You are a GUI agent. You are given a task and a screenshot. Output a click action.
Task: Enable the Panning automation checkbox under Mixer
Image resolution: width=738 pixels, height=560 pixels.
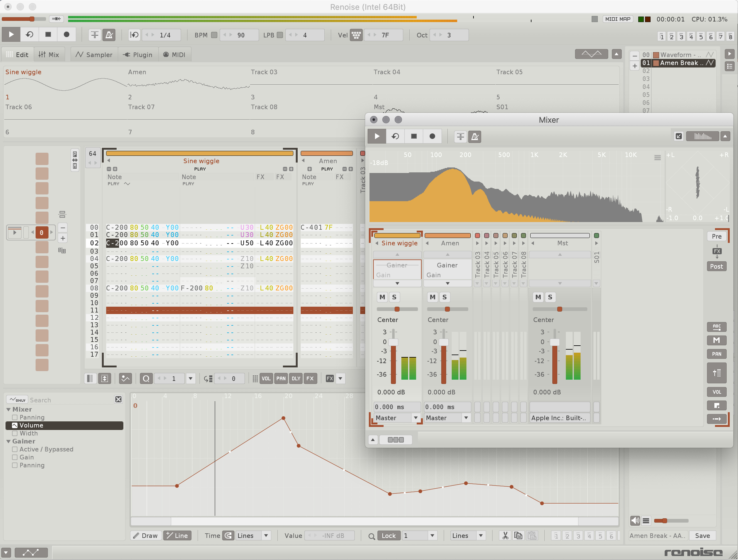pyautogui.click(x=15, y=417)
